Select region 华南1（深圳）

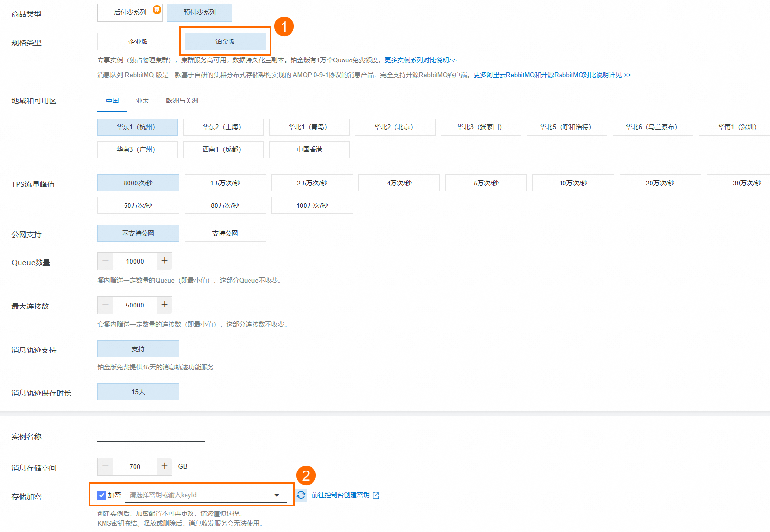734,127
